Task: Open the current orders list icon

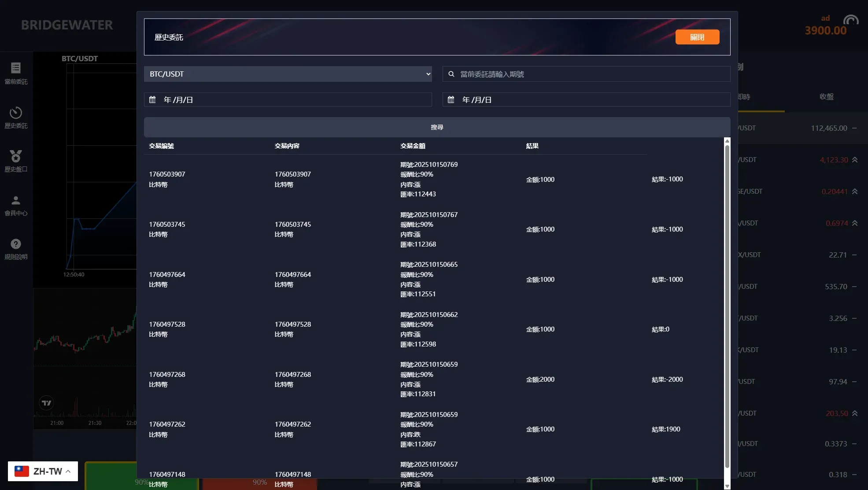Action: click(16, 68)
